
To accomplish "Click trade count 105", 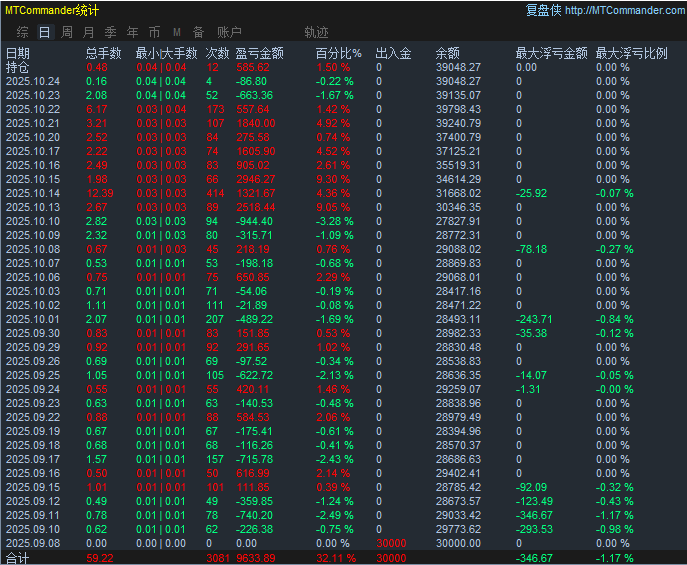I will (215, 376).
